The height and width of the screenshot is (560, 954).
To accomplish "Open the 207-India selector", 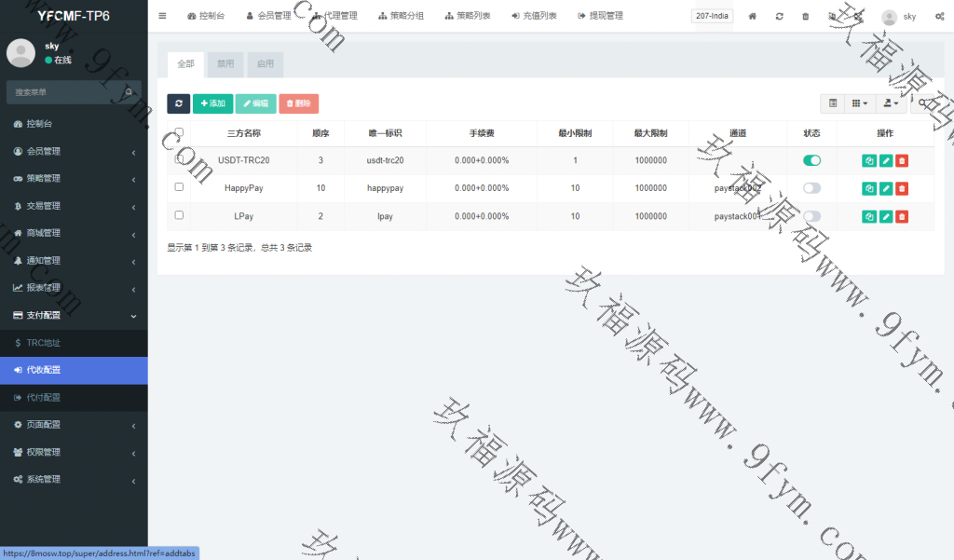I will pos(712,16).
